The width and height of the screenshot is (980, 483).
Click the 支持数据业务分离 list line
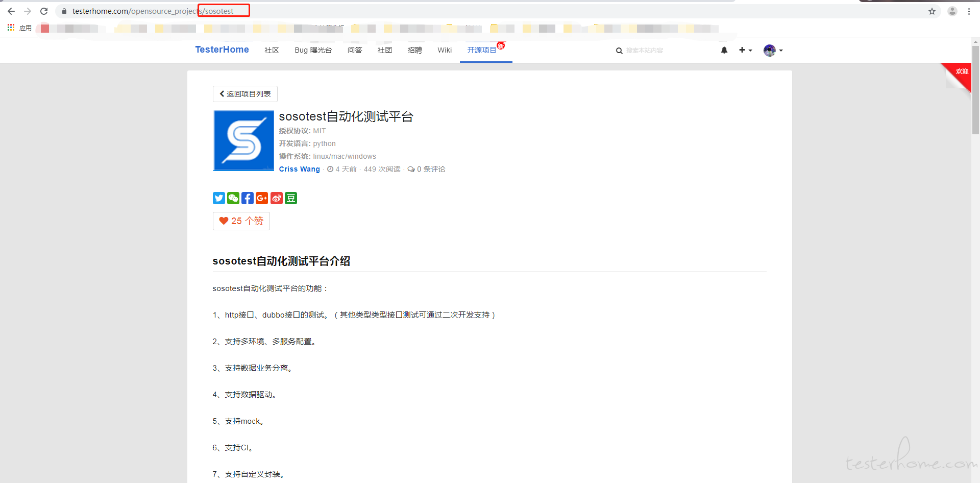pos(253,368)
